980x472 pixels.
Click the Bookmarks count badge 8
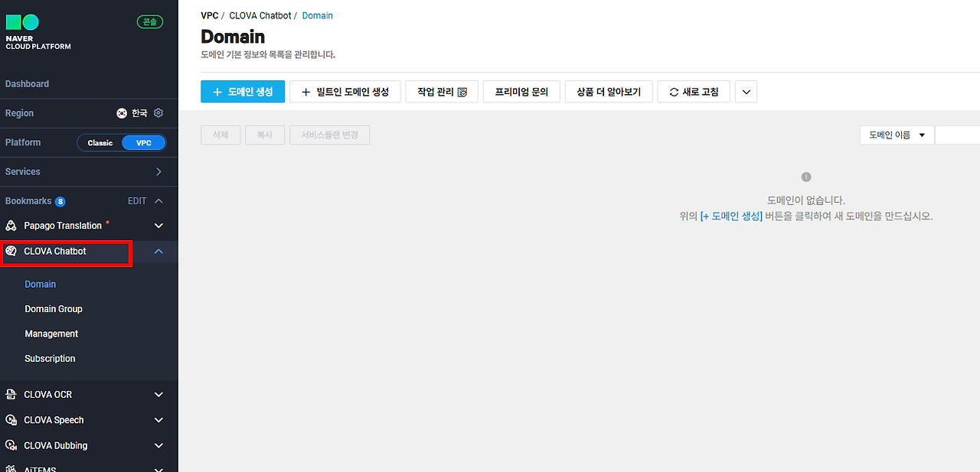60,202
